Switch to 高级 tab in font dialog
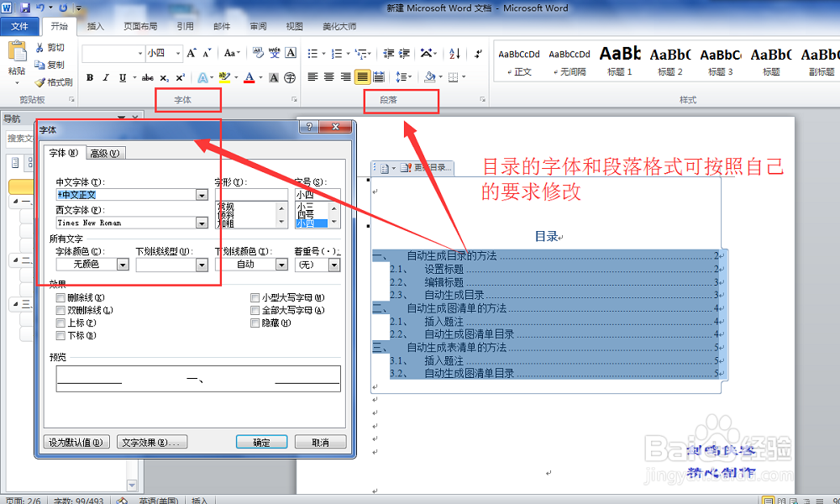 (104, 154)
